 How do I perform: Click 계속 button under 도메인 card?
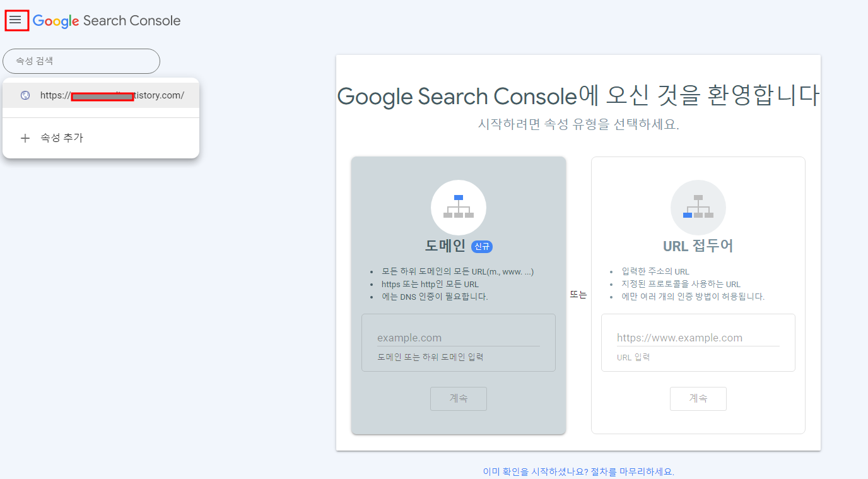pyautogui.click(x=459, y=399)
